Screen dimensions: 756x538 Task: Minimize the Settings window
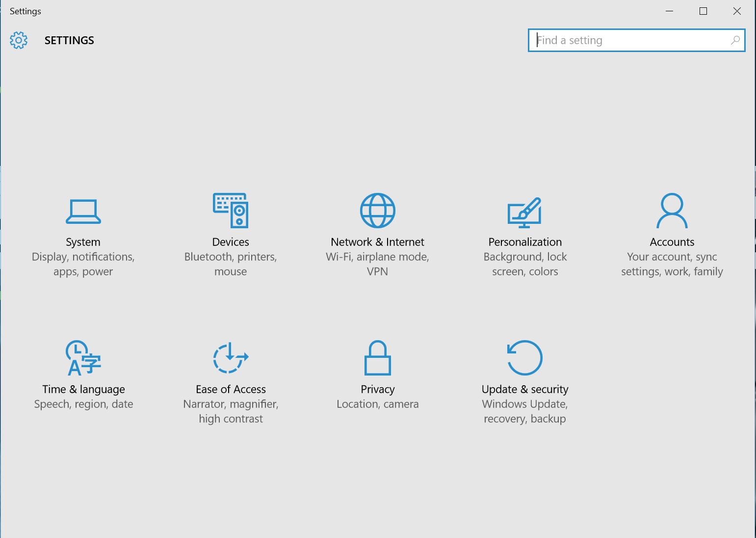(x=669, y=11)
